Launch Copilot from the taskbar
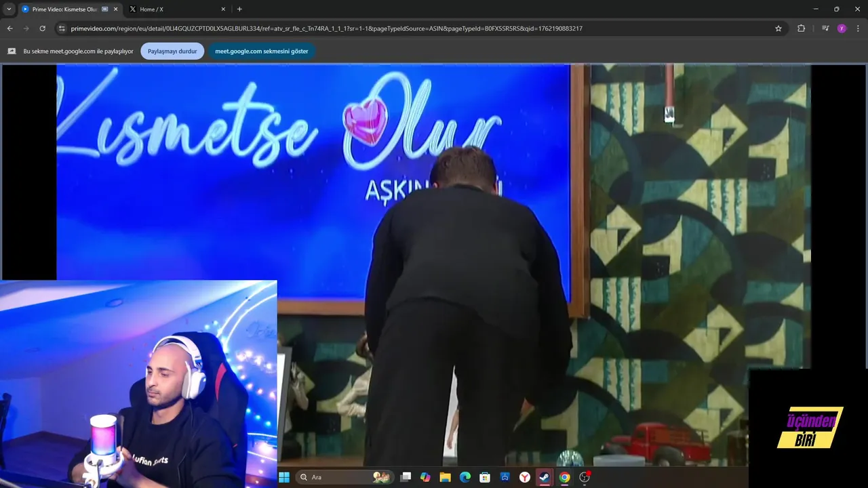 [425, 477]
